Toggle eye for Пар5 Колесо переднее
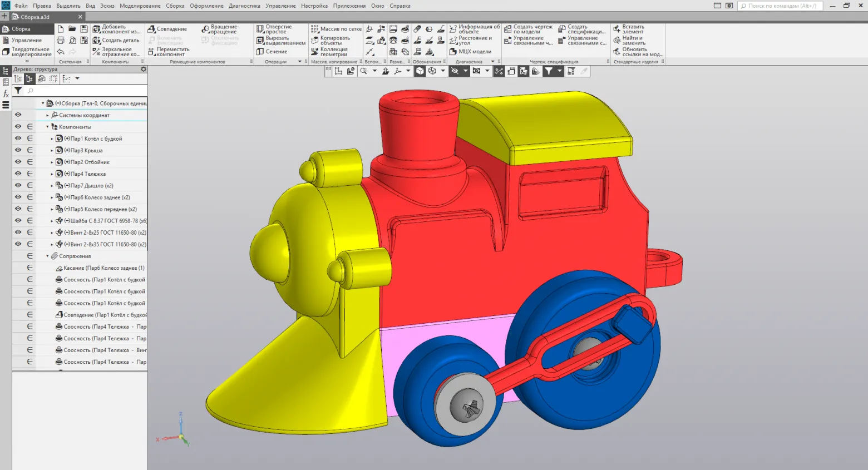Screen dimensions: 868x470 pos(18,209)
